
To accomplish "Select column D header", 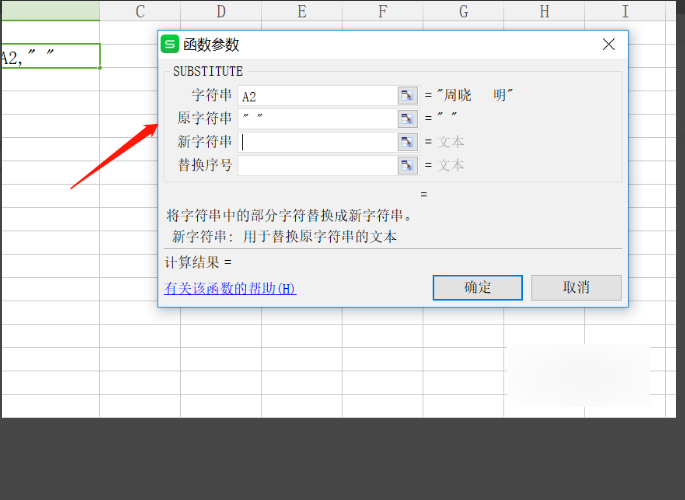I will [x=221, y=11].
